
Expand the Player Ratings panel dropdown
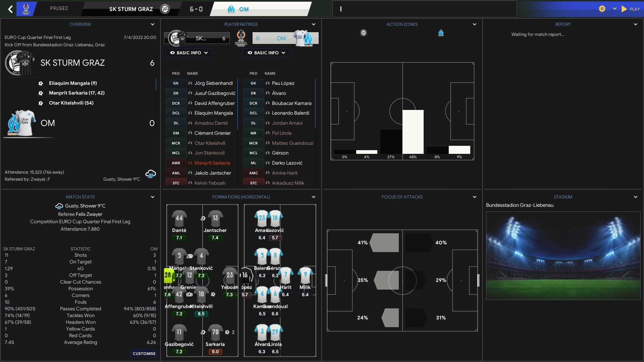pyautogui.click(x=314, y=24)
